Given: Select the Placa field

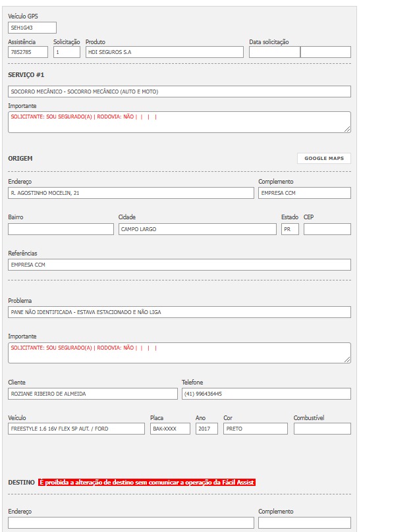Looking at the screenshot, I should (x=170, y=429).
